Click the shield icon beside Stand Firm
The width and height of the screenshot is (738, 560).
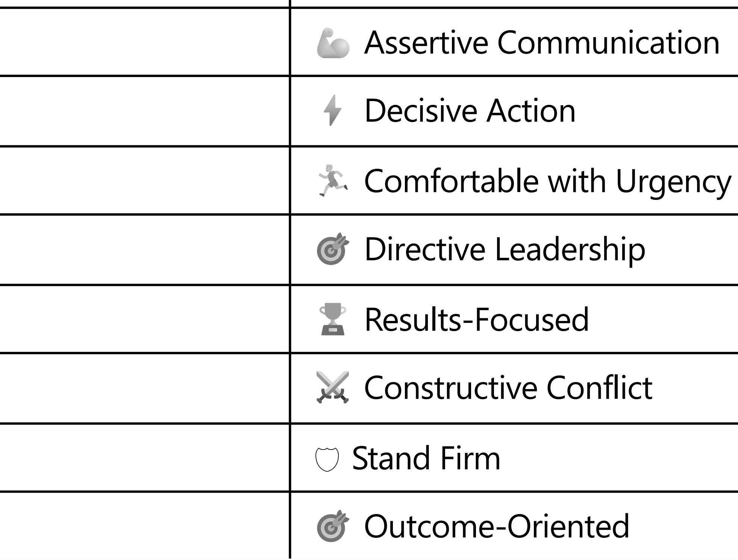point(327,459)
